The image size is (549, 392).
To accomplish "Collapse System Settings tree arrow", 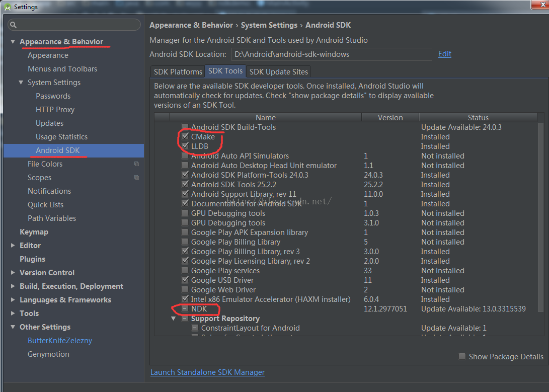I will [21, 82].
